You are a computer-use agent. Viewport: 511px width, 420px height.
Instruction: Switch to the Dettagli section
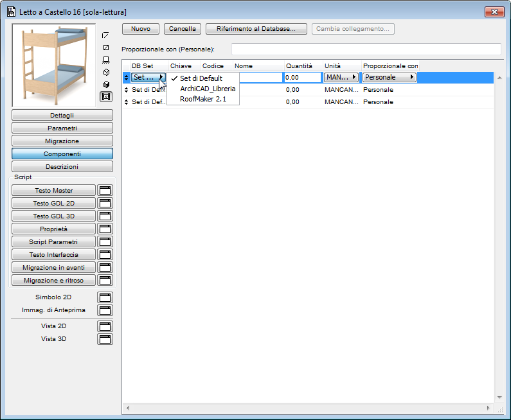pos(62,115)
